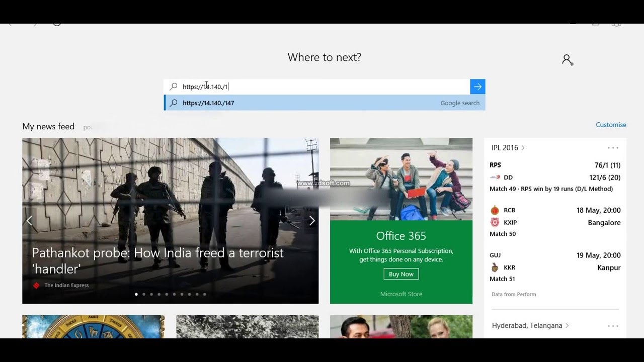Click the Google search label
Screen dimensions: 644x362
pos(460,103)
